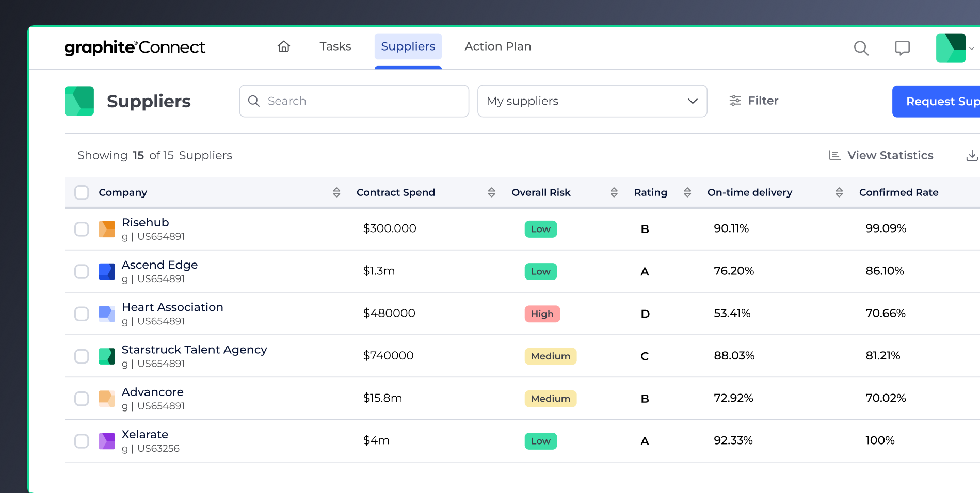
Task: Click the Request Supplier button
Action: (937, 101)
